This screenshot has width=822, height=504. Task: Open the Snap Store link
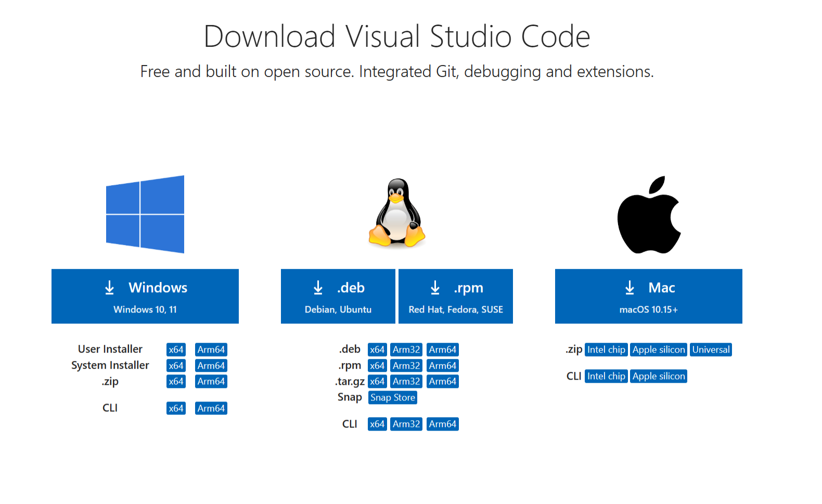(x=393, y=397)
